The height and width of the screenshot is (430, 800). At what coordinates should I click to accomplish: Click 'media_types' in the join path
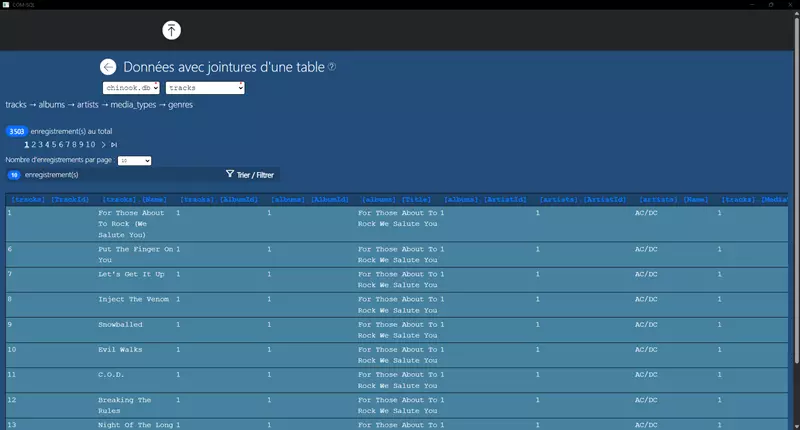133,105
